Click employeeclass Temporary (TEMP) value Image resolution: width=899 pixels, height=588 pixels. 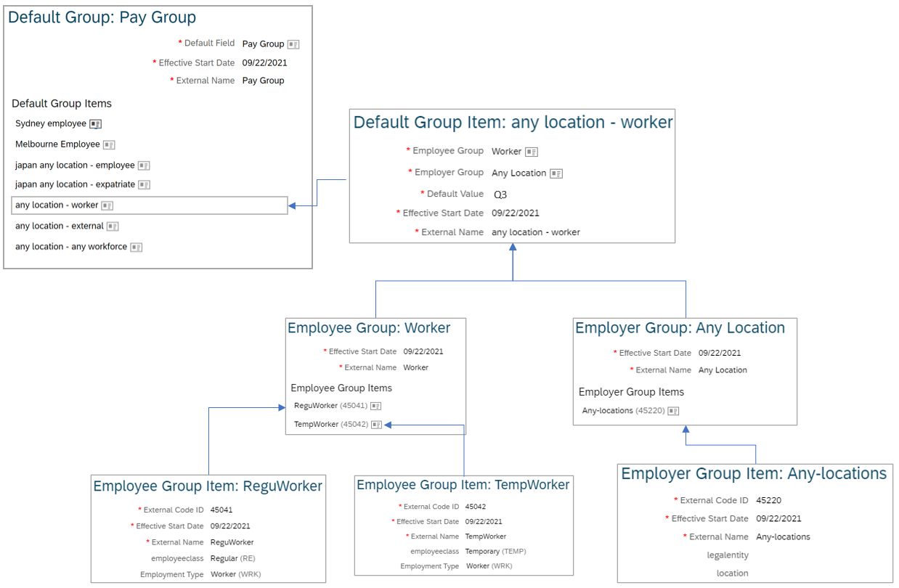coord(496,552)
